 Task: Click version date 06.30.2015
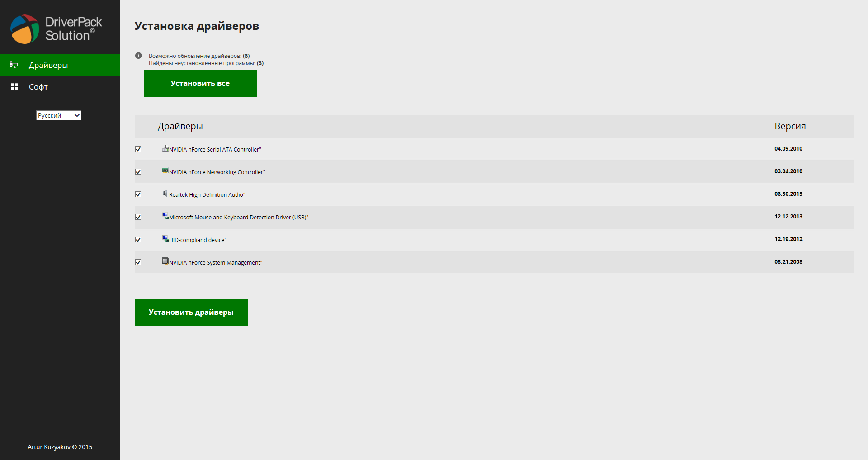pos(788,194)
